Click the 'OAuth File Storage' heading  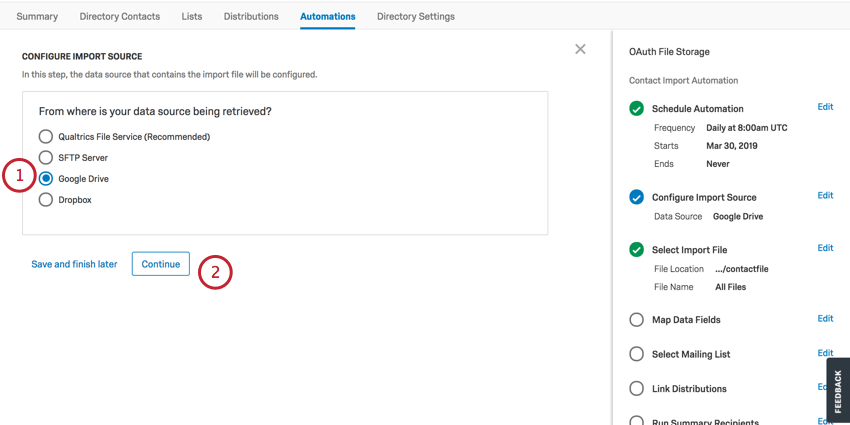point(669,52)
